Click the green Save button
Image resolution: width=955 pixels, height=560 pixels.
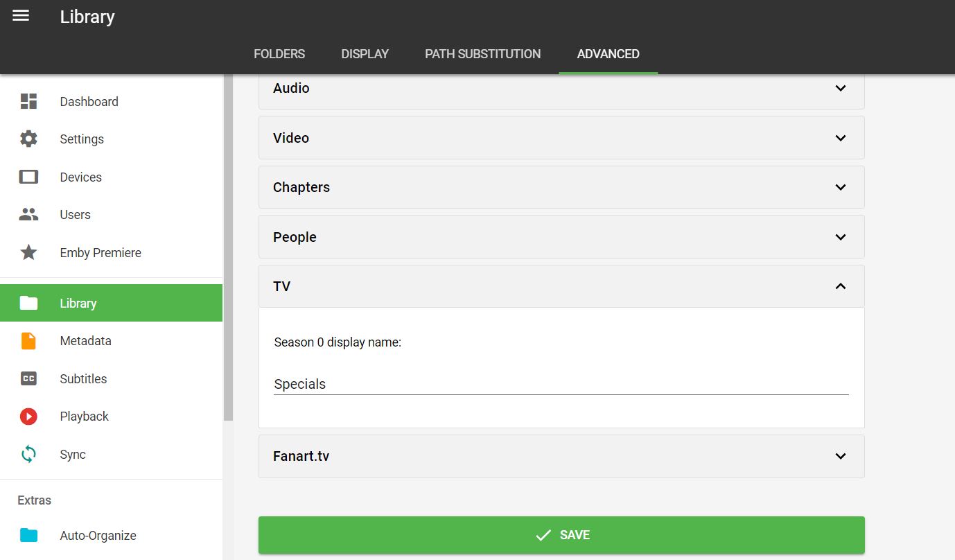click(x=561, y=535)
